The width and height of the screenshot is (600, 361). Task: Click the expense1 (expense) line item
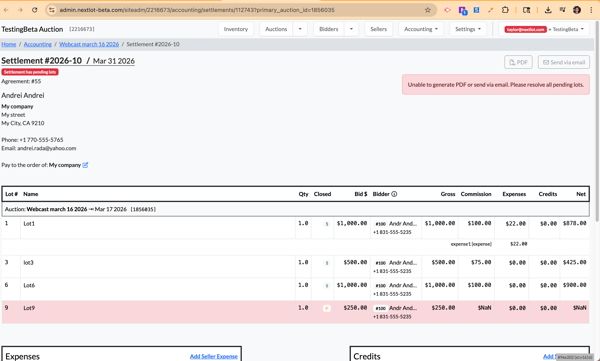471,244
